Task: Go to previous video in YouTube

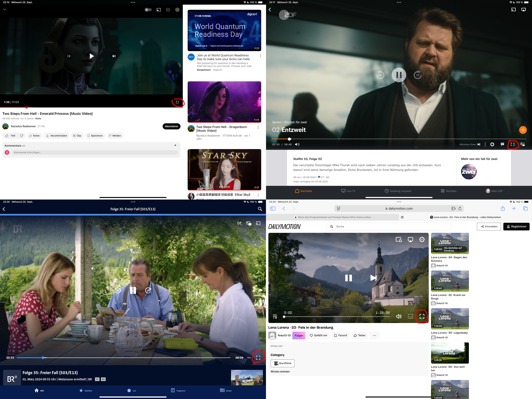Action: coord(69,56)
